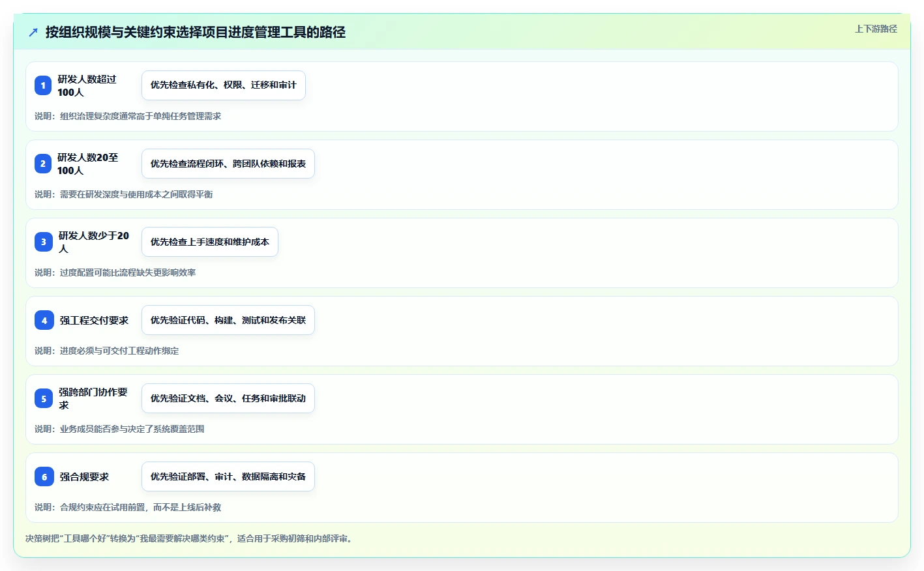Click the title 按组织规模与关键约束选择项目进度管理工具的路径

(x=196, y=32)
